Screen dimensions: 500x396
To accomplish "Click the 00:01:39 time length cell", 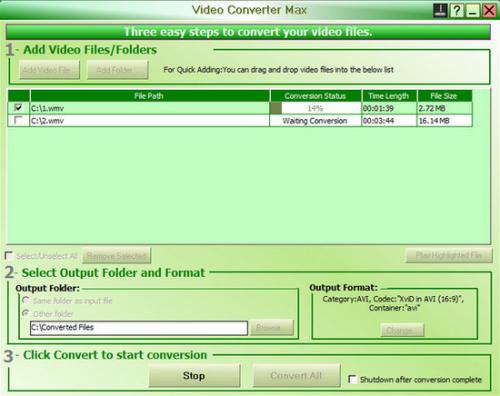I will 389,108.
